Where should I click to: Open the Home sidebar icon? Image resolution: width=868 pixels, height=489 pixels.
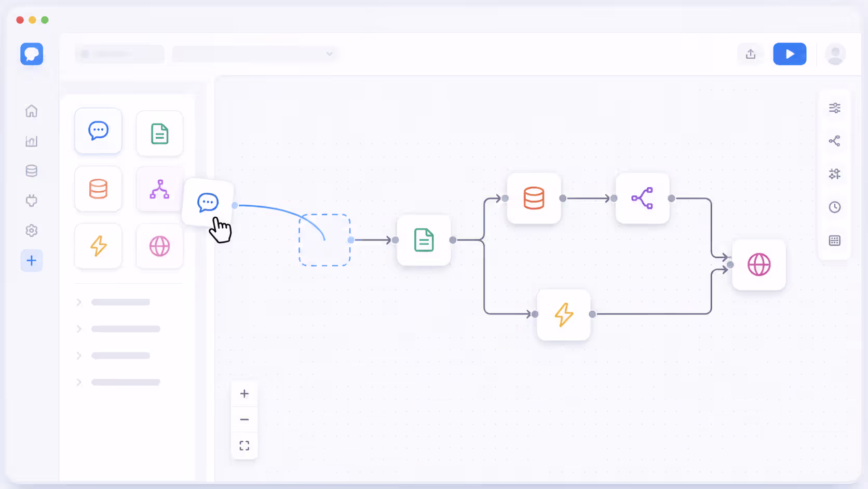tap(32, 111)
